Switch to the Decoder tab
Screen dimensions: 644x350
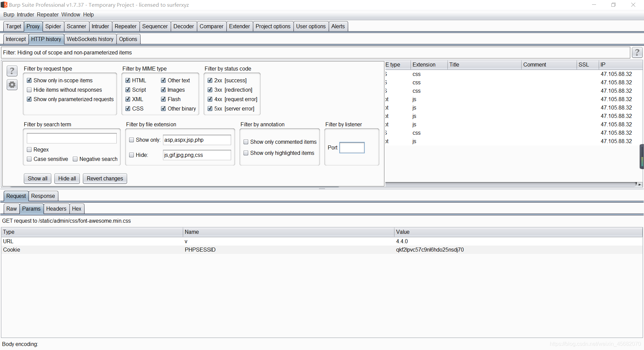click(x=183, y=26)
